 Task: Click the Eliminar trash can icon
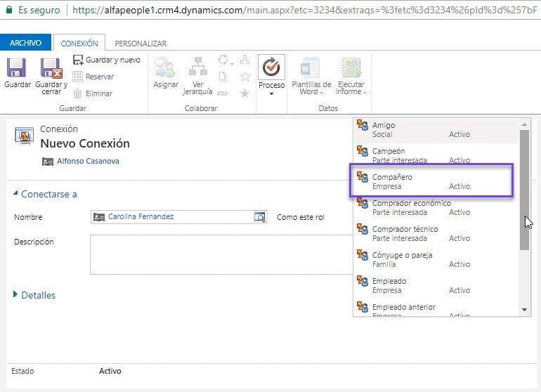[77, 93]
